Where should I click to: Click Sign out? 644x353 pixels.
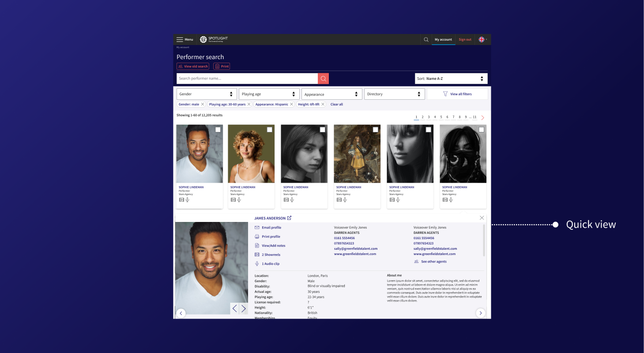(x=465, y=39)
